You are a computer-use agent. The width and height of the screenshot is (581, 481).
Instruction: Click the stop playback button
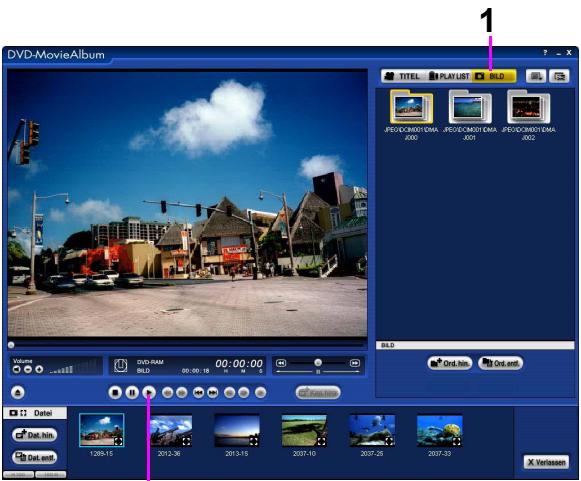click(115, 392)
